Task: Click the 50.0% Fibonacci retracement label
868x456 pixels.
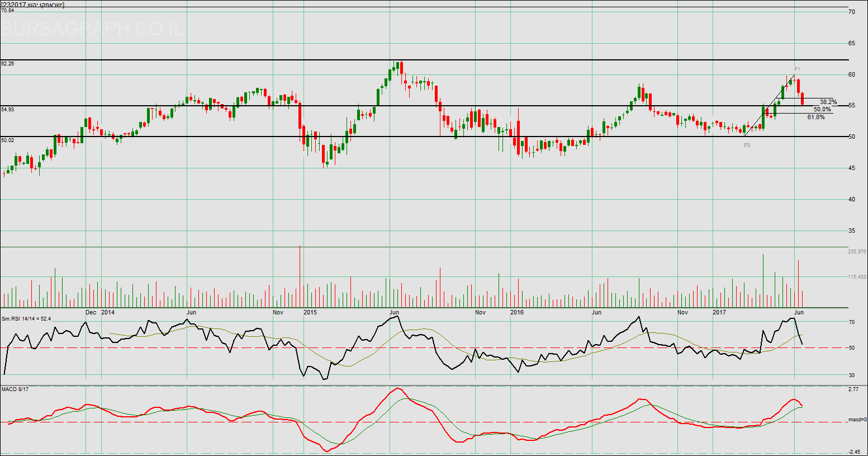Action: coord(822,110)
